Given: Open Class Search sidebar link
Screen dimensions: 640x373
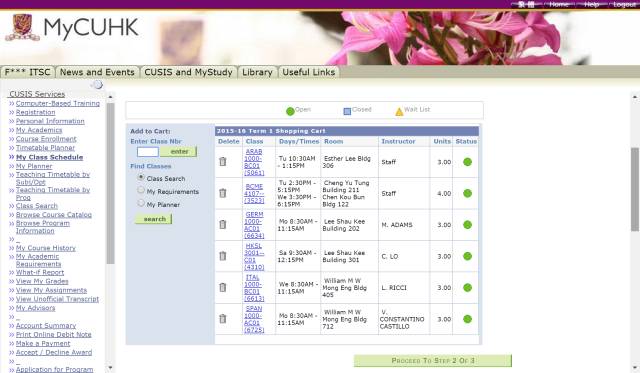Looking at the screenshot, I should (x=37, y=206).
